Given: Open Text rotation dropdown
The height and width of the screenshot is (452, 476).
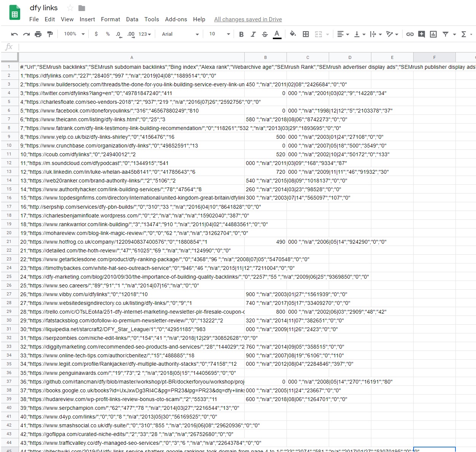Looking at the screenshot, I should [x=392, y=34].
